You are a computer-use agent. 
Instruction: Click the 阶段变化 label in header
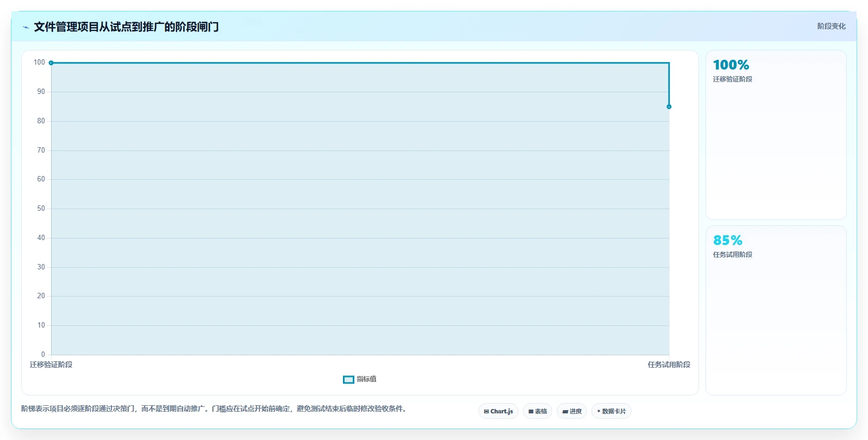tap(831, 26)
